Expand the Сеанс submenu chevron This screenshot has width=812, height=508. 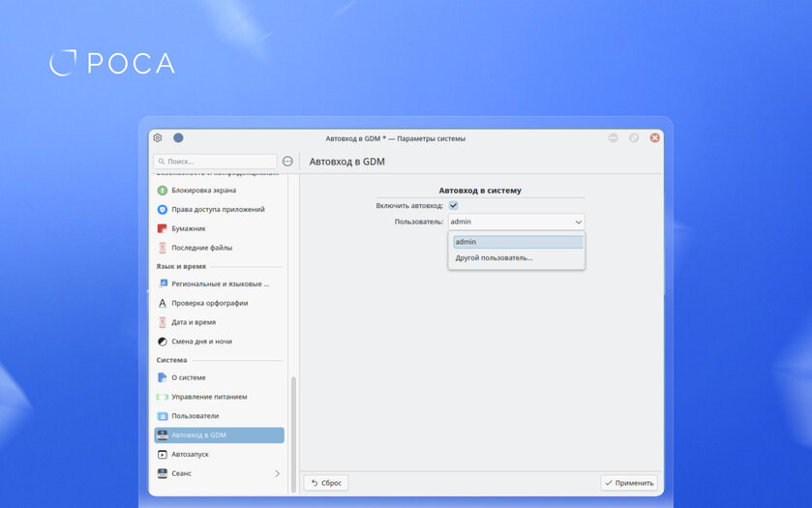click(x=277, y=473)
